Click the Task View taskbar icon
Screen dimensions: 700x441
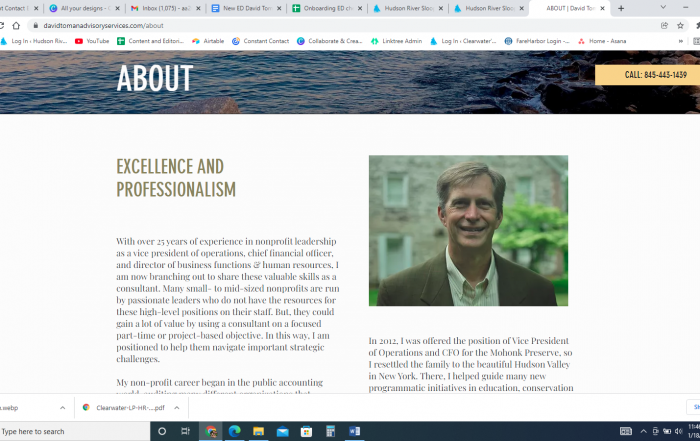tap(185, 431)
